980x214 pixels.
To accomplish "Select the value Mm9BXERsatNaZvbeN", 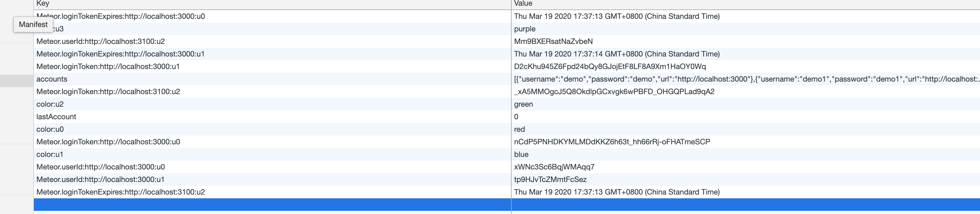I will tap(553, 41).
